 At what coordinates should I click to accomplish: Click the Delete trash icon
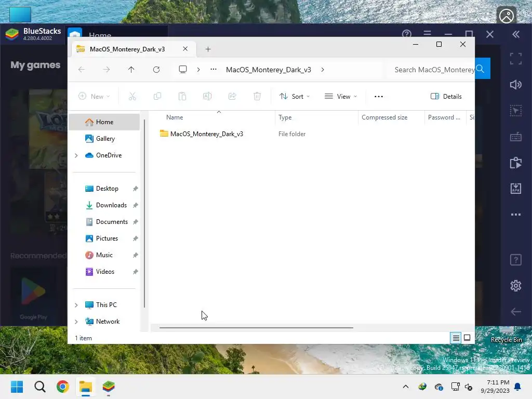(257, 96)
